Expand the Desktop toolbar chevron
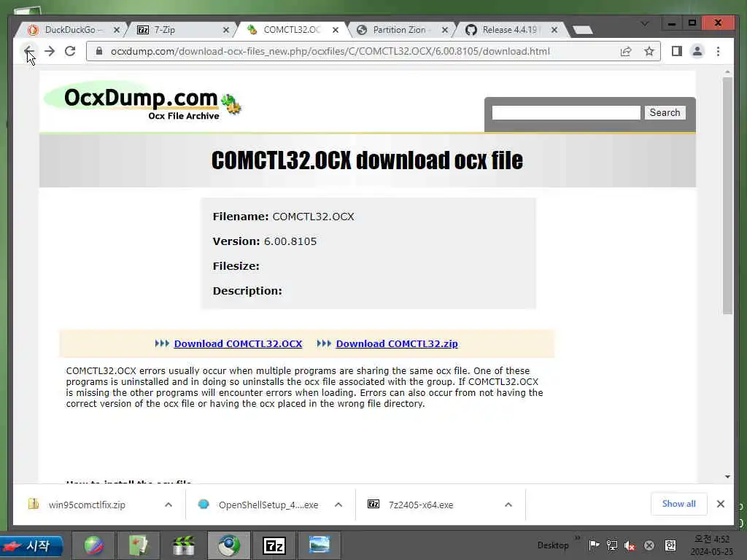747x560 pixels. tap(578, 538)
